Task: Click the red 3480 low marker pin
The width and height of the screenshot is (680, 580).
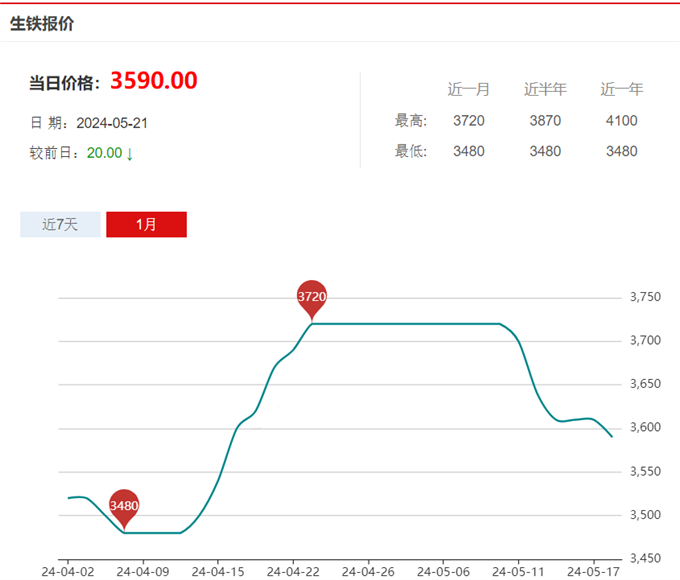Action: point(124,506)
